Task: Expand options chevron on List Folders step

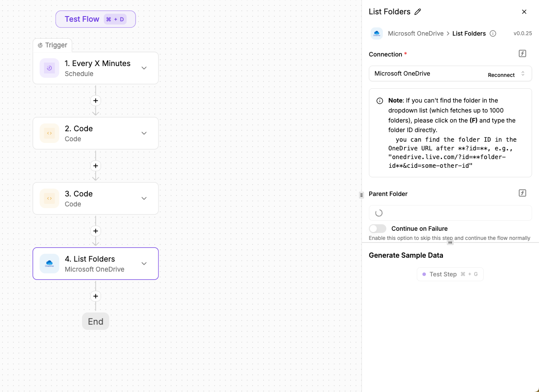Action: pos(144,264)
